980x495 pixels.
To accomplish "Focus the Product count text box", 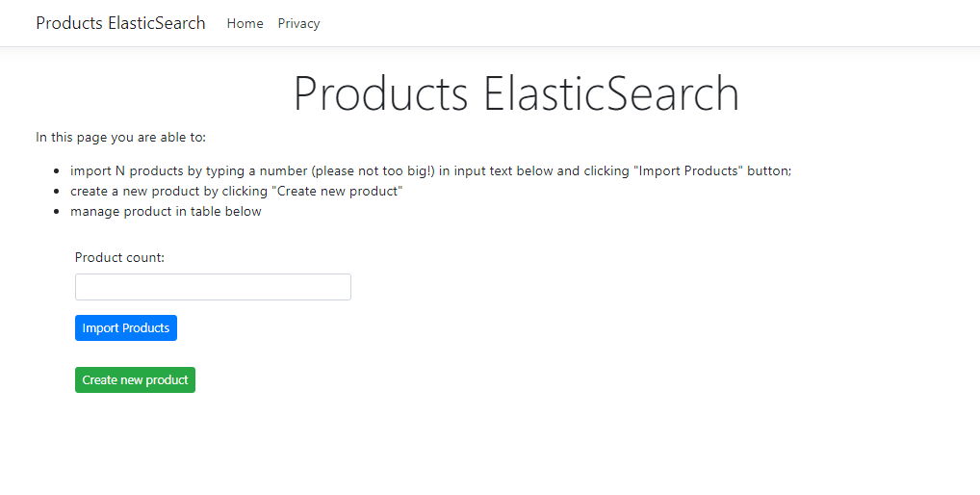I will (x=213, y=287).
